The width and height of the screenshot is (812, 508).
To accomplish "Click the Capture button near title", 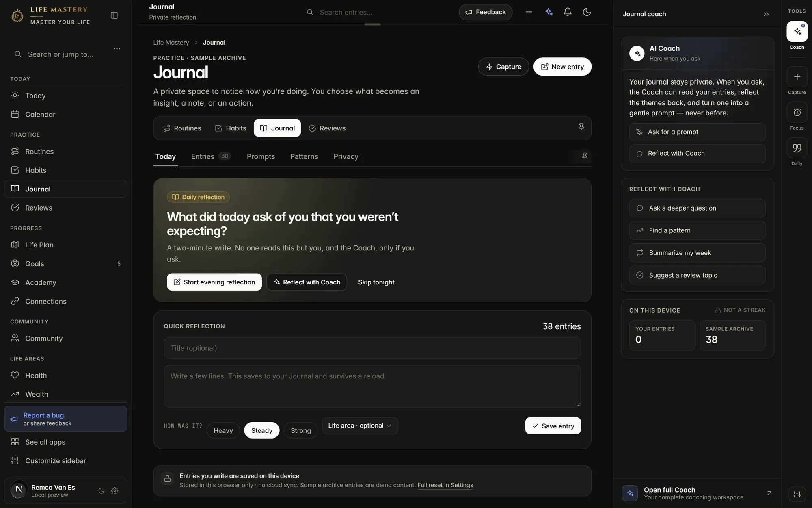I will pyautogui.click(x=503, y=67).
